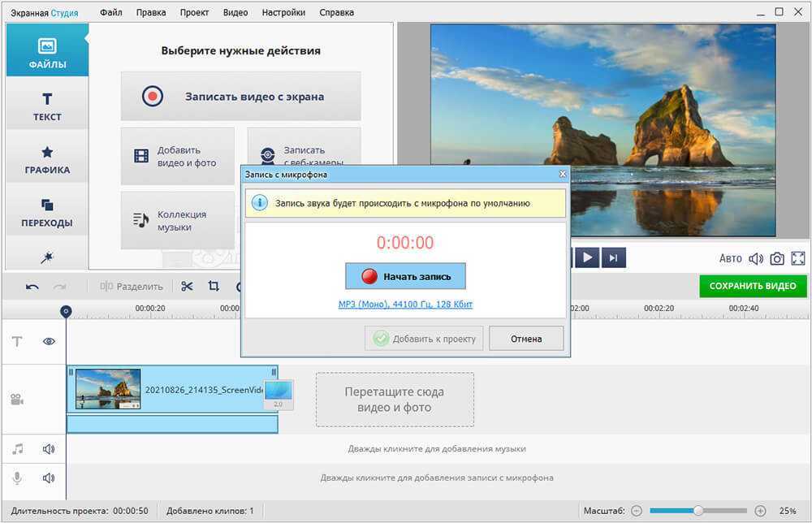812x523 pixels.
Task: Adjust the Масштаб zoom slider
Action: [x=698, y=511]
